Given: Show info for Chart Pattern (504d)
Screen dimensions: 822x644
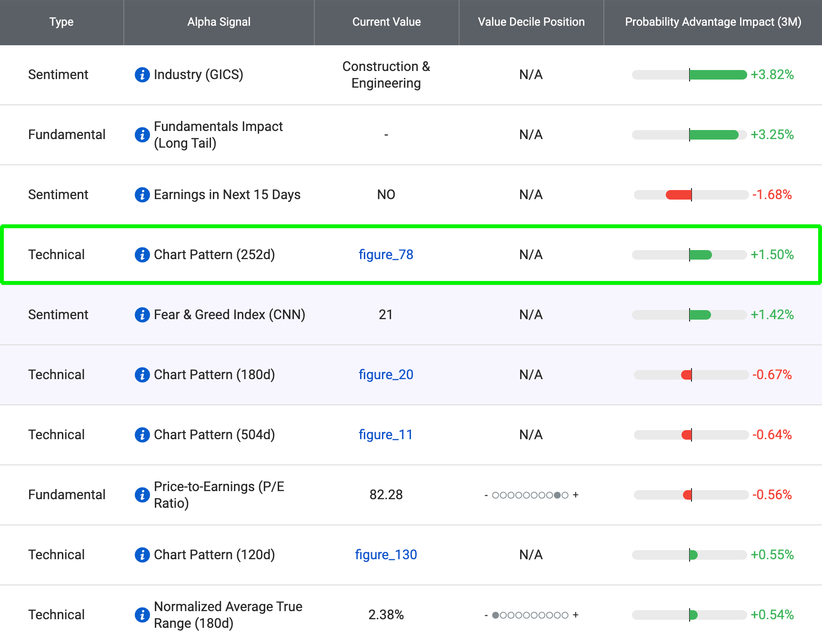Looking at the screenshot, I should (142, 435).
